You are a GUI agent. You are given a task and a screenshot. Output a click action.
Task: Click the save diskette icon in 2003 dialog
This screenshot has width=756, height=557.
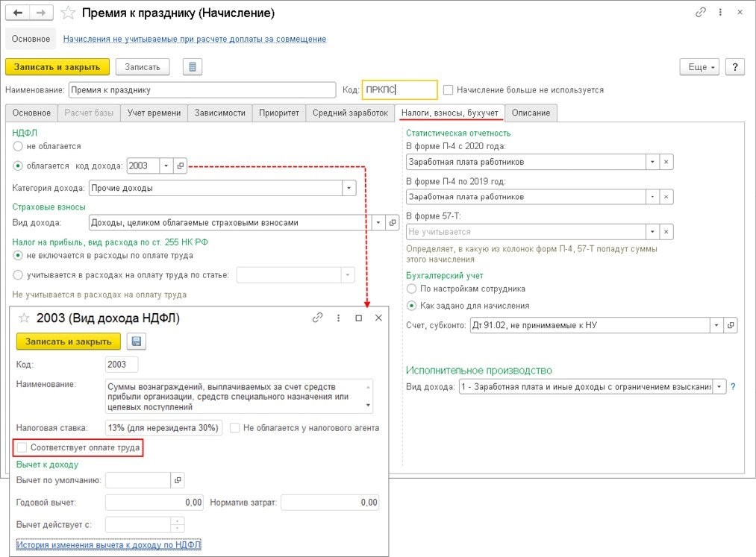137,342
